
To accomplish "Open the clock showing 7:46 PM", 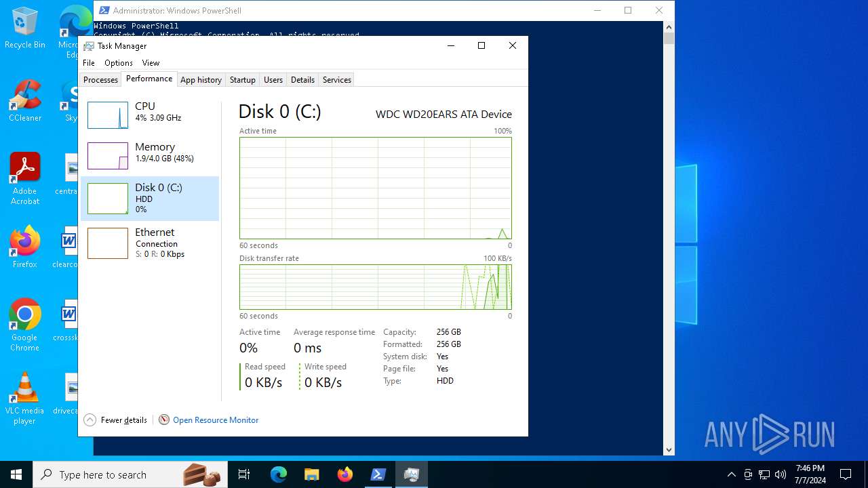I will [810, 474].
